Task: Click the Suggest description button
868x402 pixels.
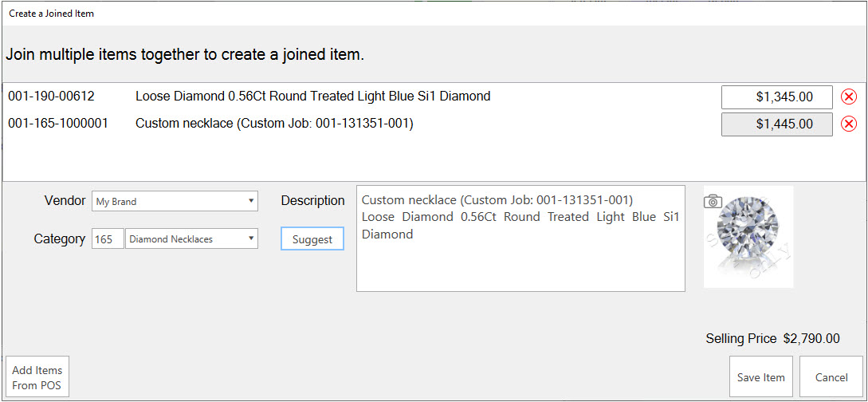Action: click(x=312, y=239)
